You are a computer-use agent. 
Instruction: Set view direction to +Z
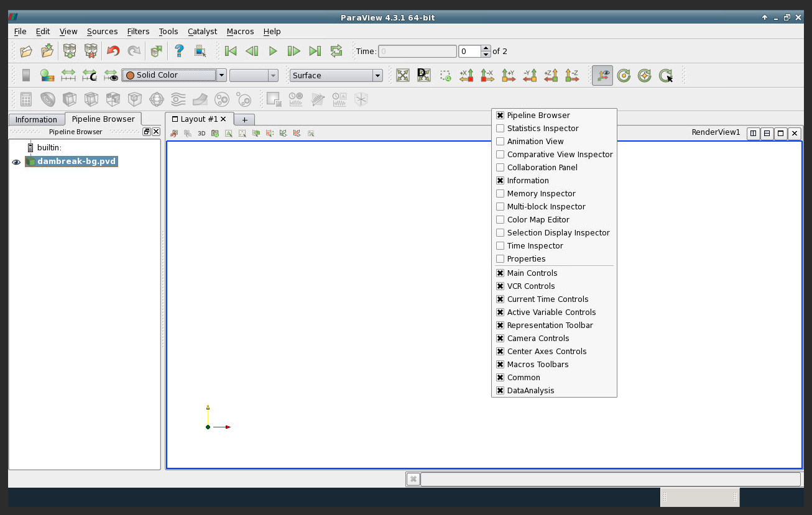point(551,75)
